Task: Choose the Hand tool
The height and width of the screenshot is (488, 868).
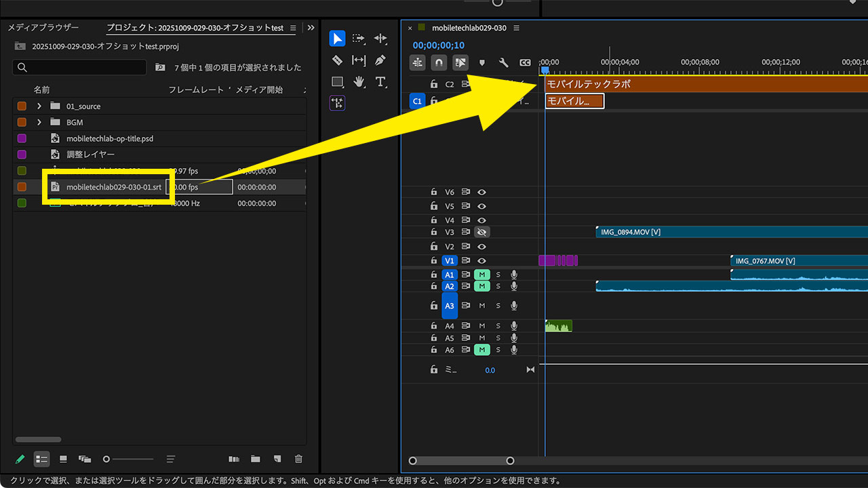Action: point(359,82)
